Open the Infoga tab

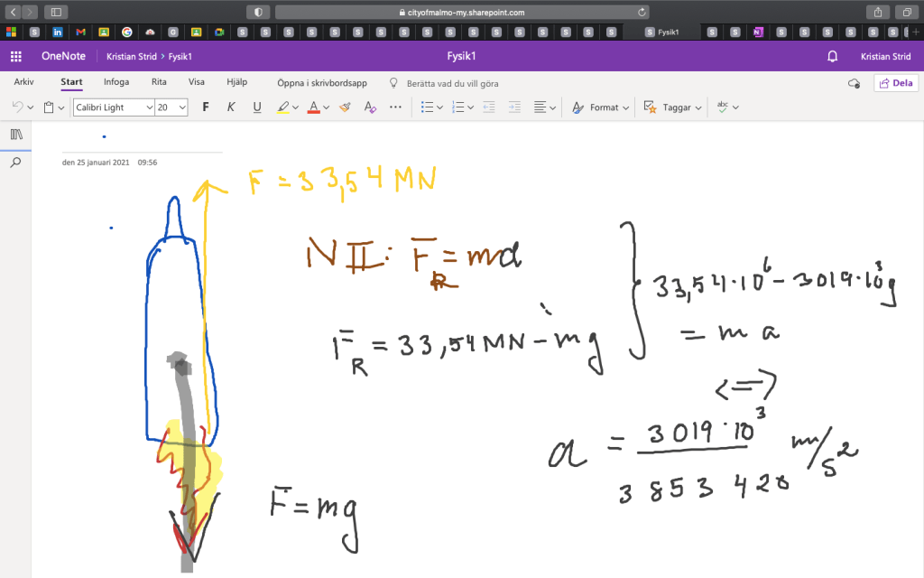pos(116,82)
